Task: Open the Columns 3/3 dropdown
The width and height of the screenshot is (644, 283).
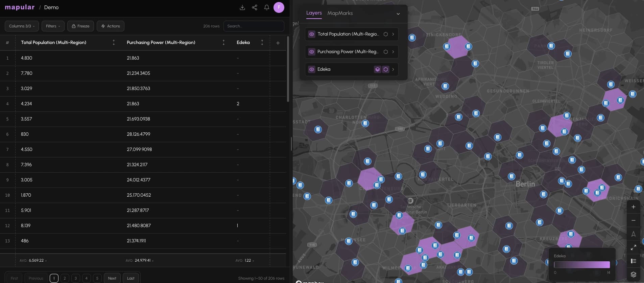Action: pyautogui.click(x=22, y=26)
